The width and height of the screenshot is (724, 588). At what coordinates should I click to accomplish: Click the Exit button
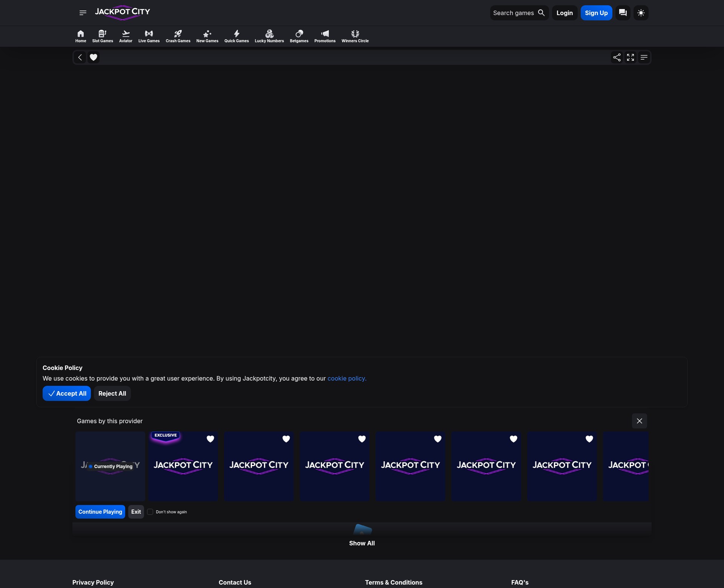[136, 512]
